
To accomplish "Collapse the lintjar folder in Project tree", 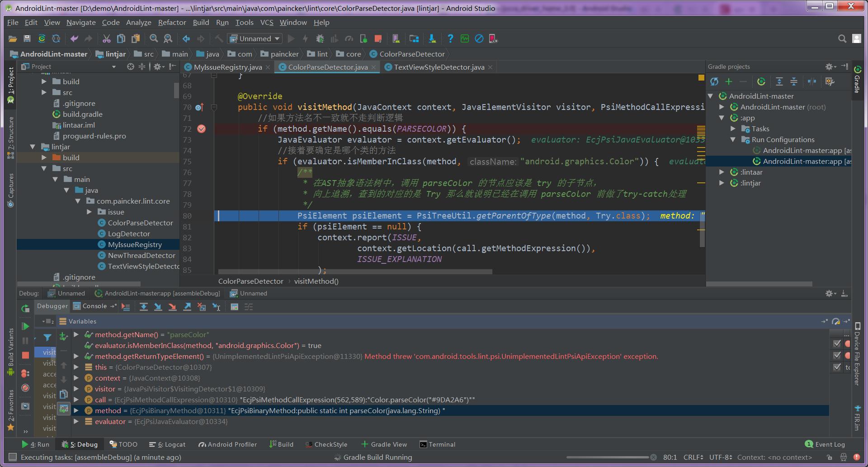I will pyautogui.click(x=33, y=147).
